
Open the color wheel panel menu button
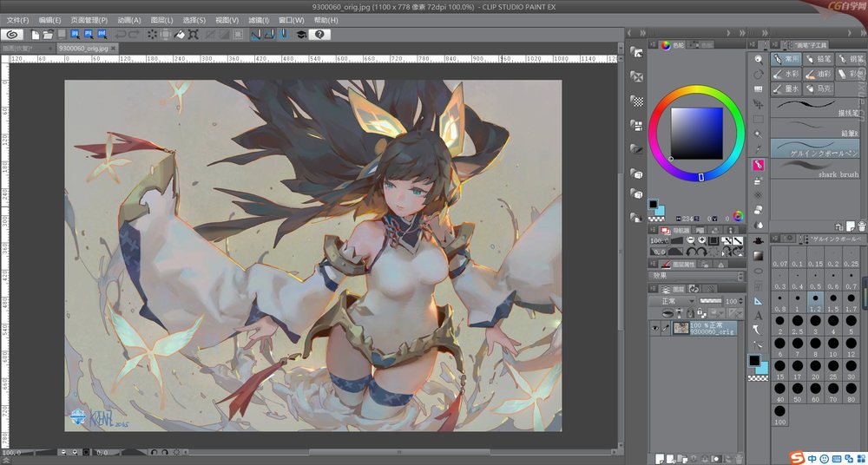654,45
